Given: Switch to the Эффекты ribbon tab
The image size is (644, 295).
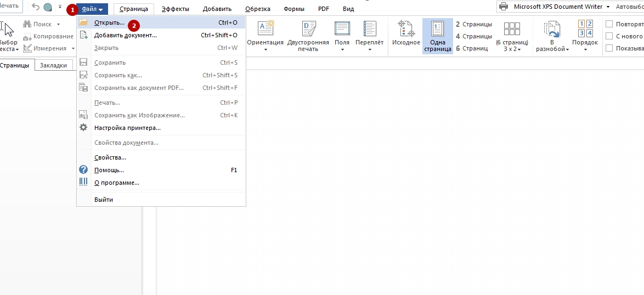Looking at the screenshot, I should [x=175, y=9].
